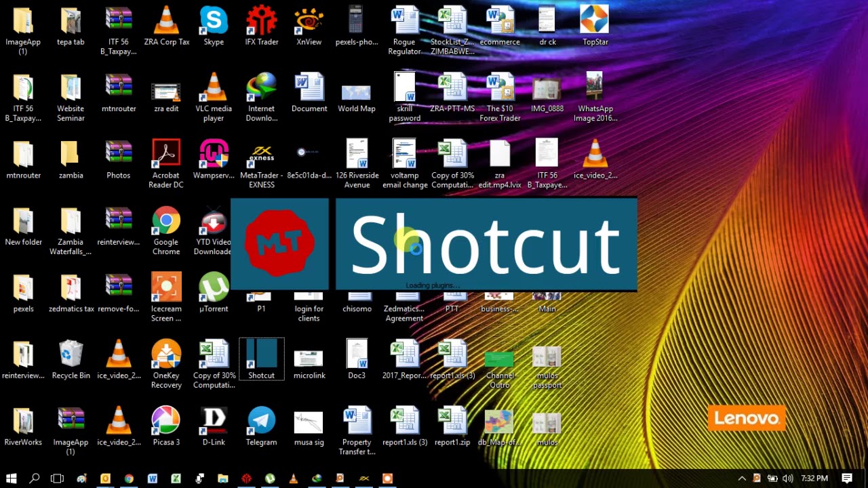The image size is (868, 488).
Task: Open voltamp email change document
Action: 405,163
